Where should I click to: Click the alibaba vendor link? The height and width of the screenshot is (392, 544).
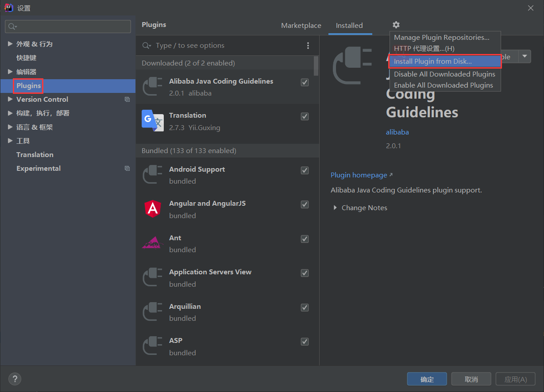[x=397, y=132]
